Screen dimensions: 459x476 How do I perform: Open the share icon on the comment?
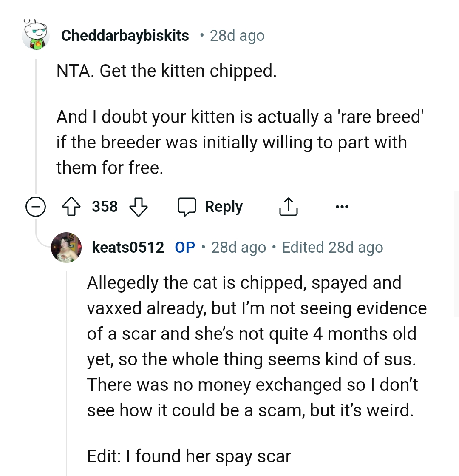point(289,207)
